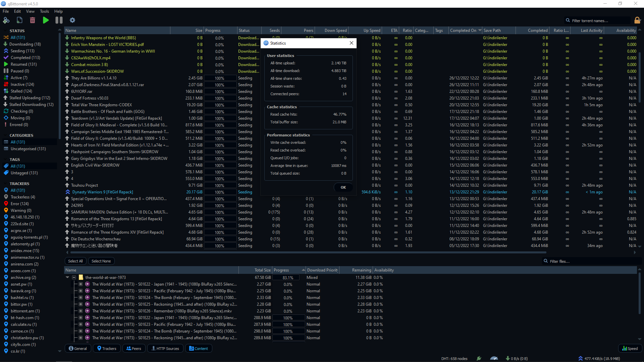Close the Statistics dialog
Image resolution: width=644 pixels, height=362 pixels.
coord(351,43)
